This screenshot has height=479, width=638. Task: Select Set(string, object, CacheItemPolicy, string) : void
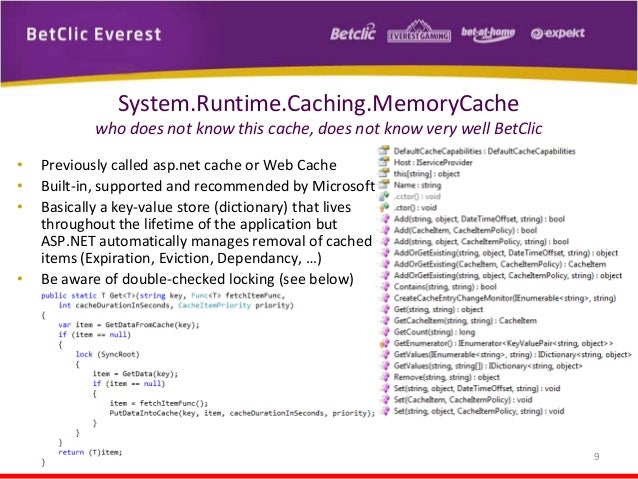point(479,411)
